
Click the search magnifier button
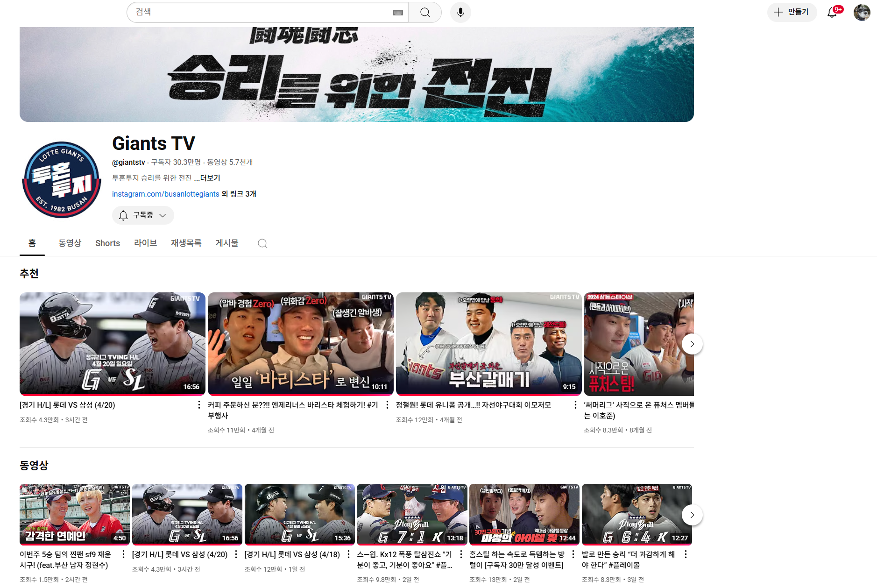424,12
